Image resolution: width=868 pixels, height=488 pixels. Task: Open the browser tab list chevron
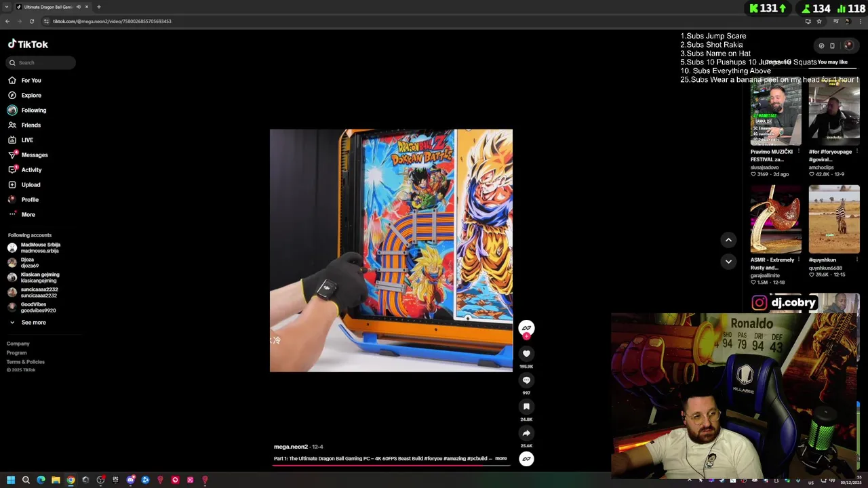pyautogui.click(x=7, y=7)
